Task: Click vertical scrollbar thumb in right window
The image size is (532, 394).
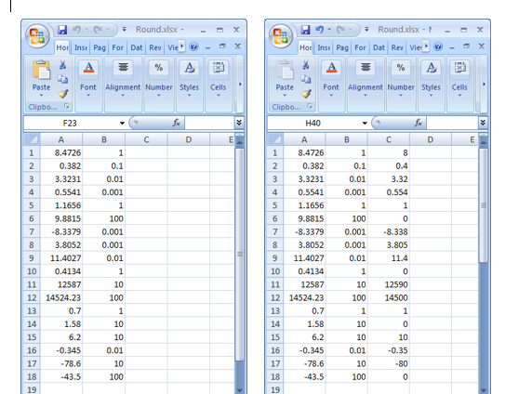Action: (483, 205)
